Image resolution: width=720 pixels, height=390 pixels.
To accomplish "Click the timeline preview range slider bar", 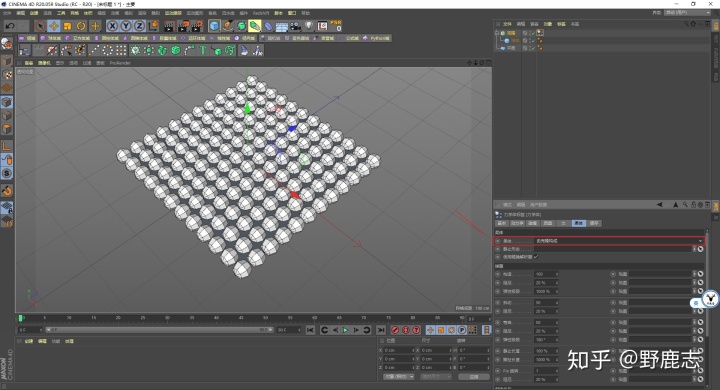I will 159,330.
